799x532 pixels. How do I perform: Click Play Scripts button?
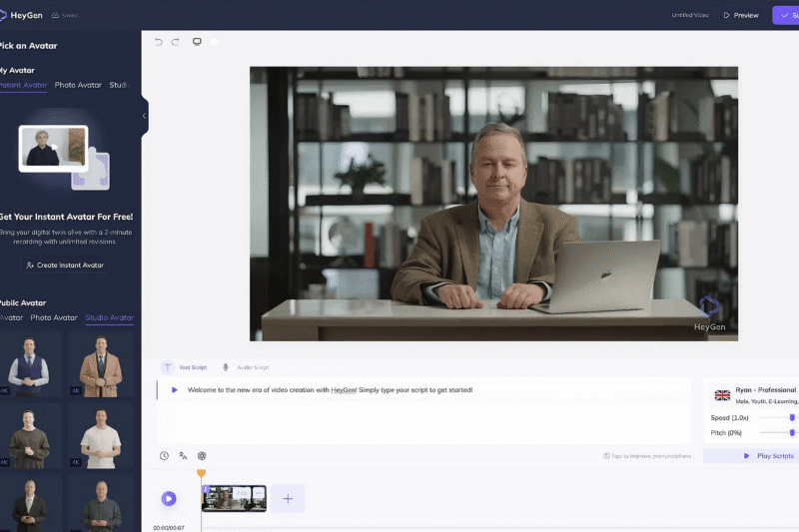[751, 456]
